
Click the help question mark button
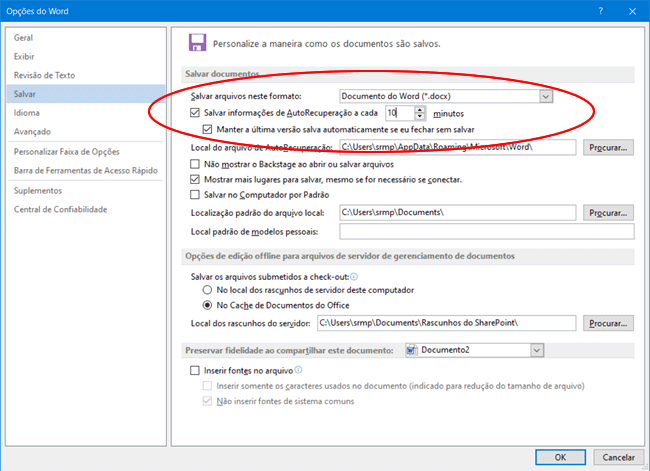[x=600, y=9]
